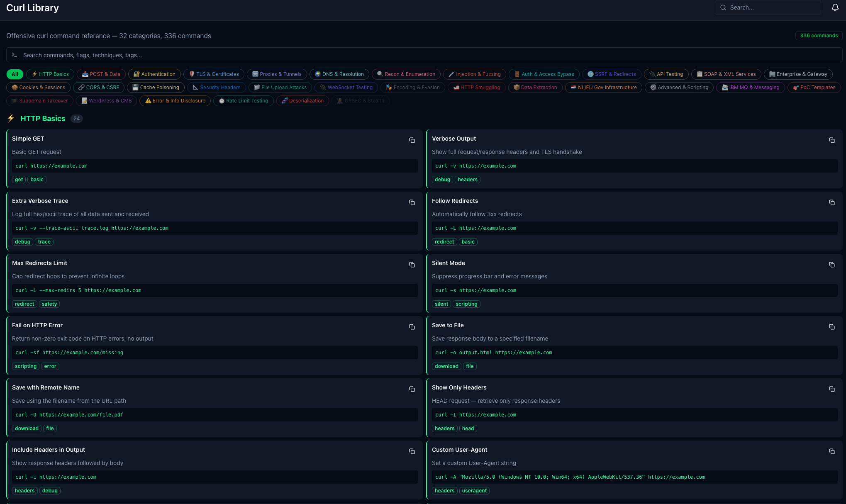The image size is (846, 504).
Task: Copy the Silent Mode command
Action: [832, 264]
